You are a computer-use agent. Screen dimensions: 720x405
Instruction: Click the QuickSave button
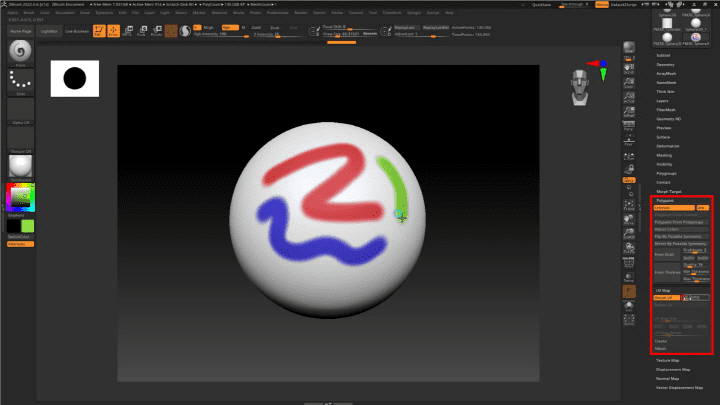tap(541, 5)
